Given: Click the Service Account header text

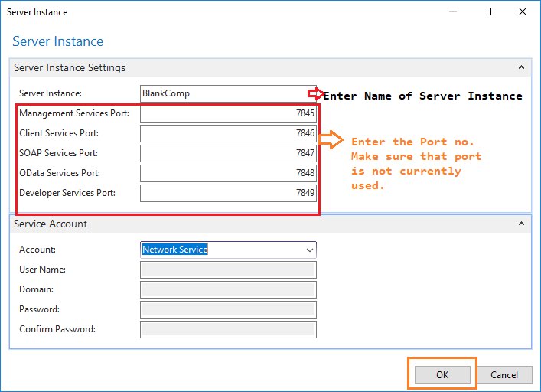Looking at the screenshot, I should [x=51, y=224].
